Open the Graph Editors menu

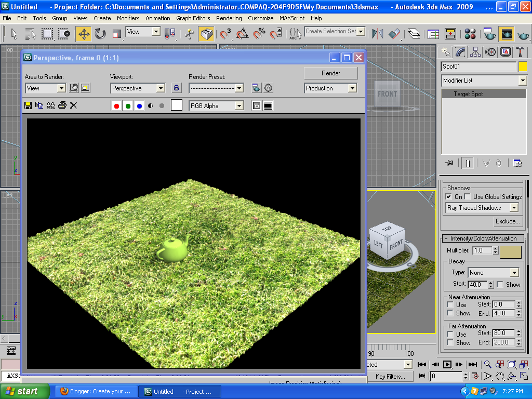click(193, 18)
